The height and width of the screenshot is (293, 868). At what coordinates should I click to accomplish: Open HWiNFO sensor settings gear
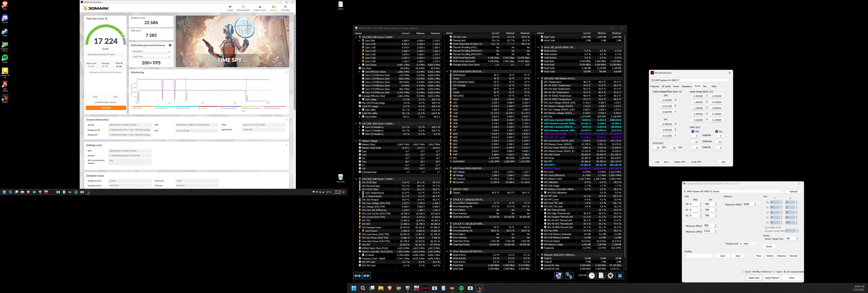click(x=611, y=276)
